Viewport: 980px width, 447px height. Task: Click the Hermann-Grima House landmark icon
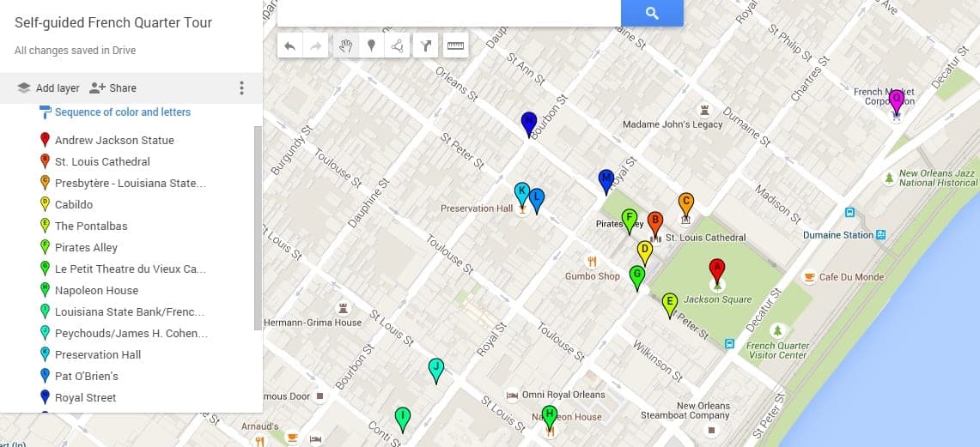pos(343,308)
